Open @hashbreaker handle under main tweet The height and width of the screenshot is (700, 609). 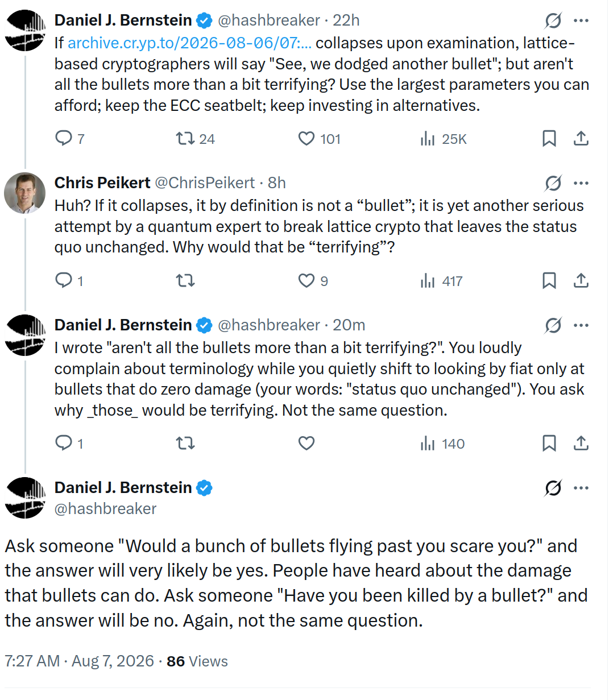point(105,508)
